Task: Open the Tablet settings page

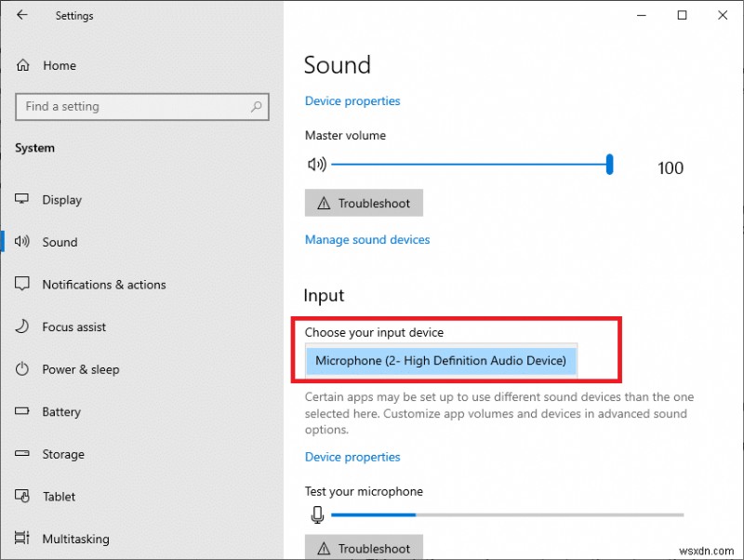Action: (59, 497)
